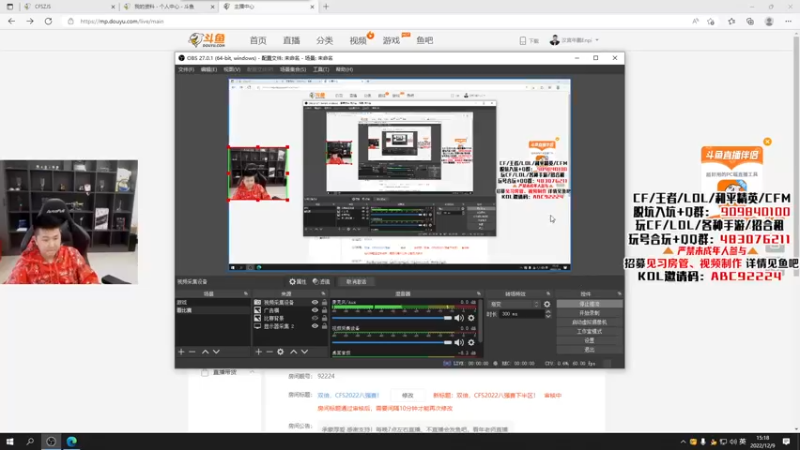Click the Douyu logo on the web page
Viewport: 800px width, 450px height.
207,40
